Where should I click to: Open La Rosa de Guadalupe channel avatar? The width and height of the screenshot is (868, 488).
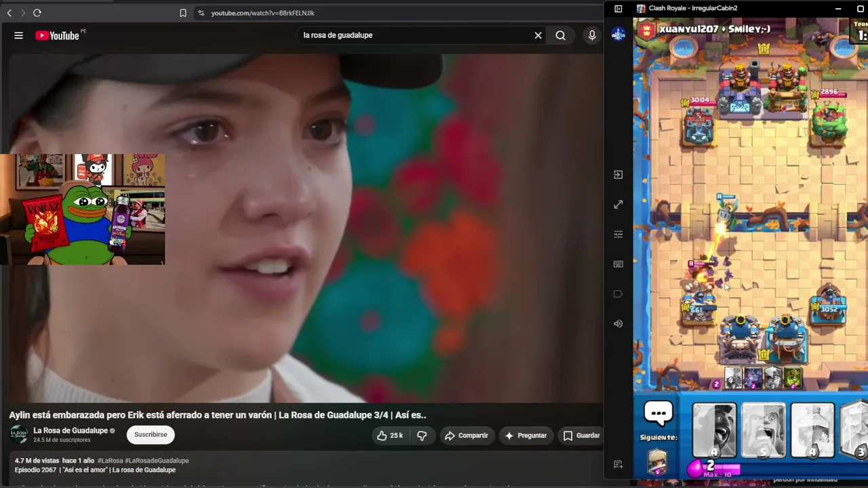[x=19, y=434]
